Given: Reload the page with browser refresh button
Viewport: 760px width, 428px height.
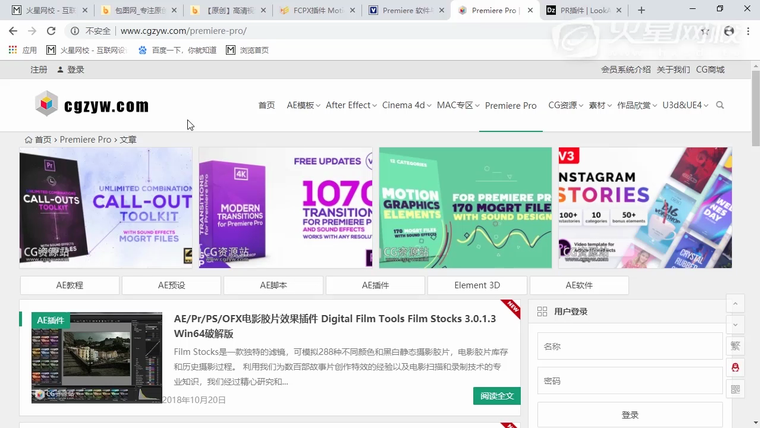Looking at the screenshot, I should 52,31.
